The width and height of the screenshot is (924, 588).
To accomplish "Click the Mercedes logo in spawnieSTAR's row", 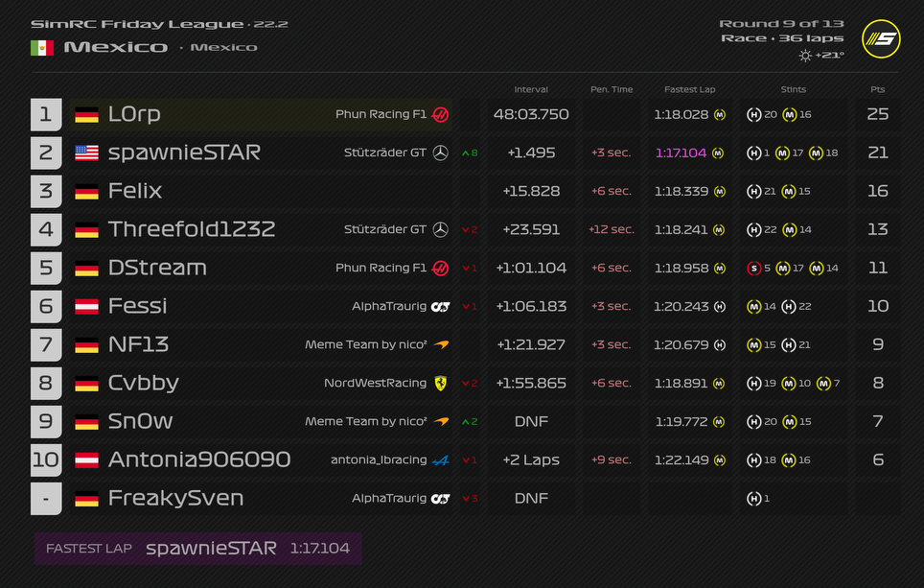I will pos(440,153).
